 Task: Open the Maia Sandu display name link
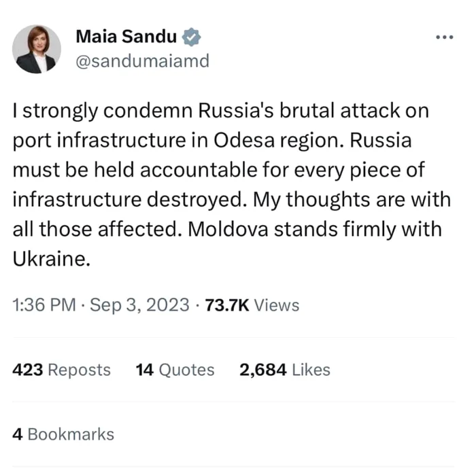[126, 37]
